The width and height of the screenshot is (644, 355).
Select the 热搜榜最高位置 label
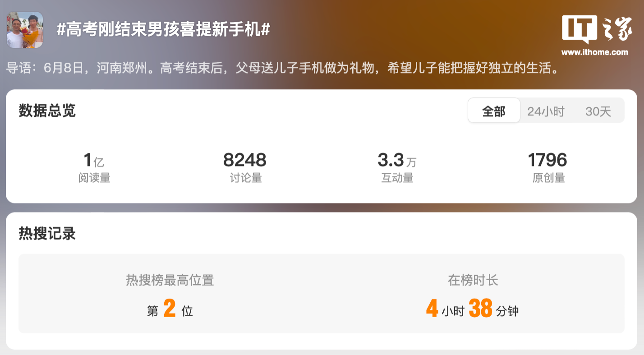click(x=170, y=280)
